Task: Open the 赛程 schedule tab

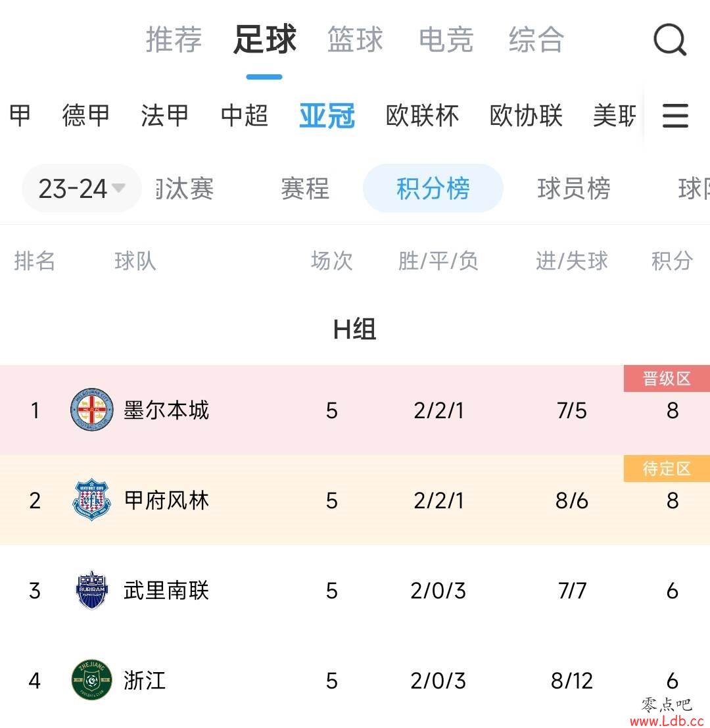Action: (305, 189)
